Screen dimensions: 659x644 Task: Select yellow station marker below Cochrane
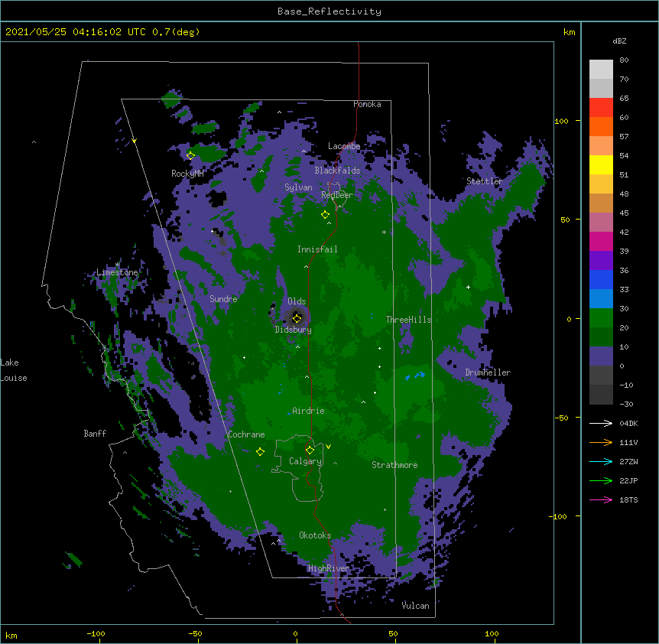260,452
